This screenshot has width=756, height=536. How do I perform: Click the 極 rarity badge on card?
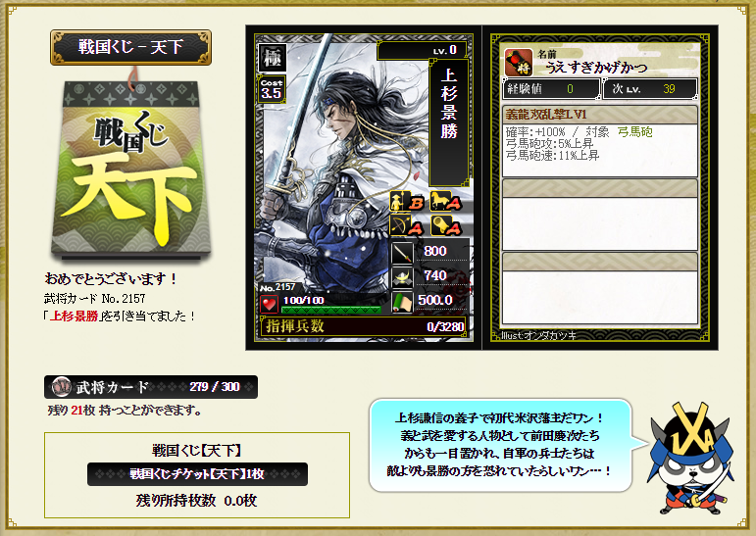pyautogui.click(x=273, y=58)
